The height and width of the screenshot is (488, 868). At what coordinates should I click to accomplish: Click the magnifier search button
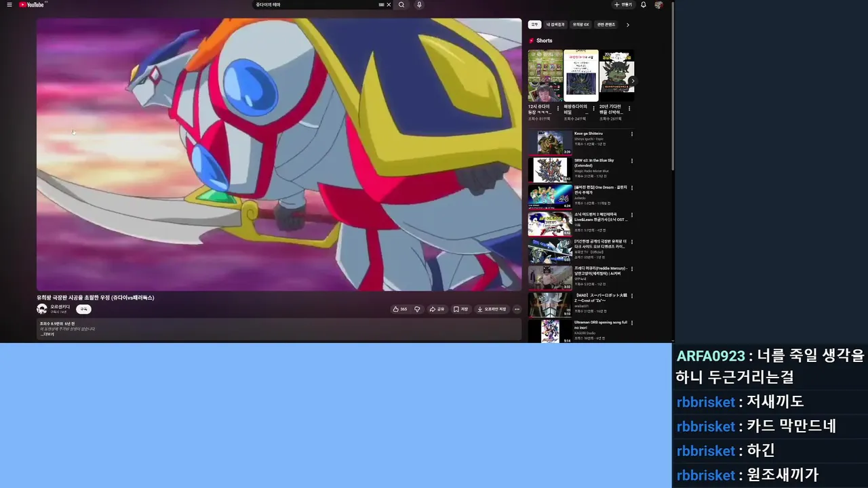point(401,5)
